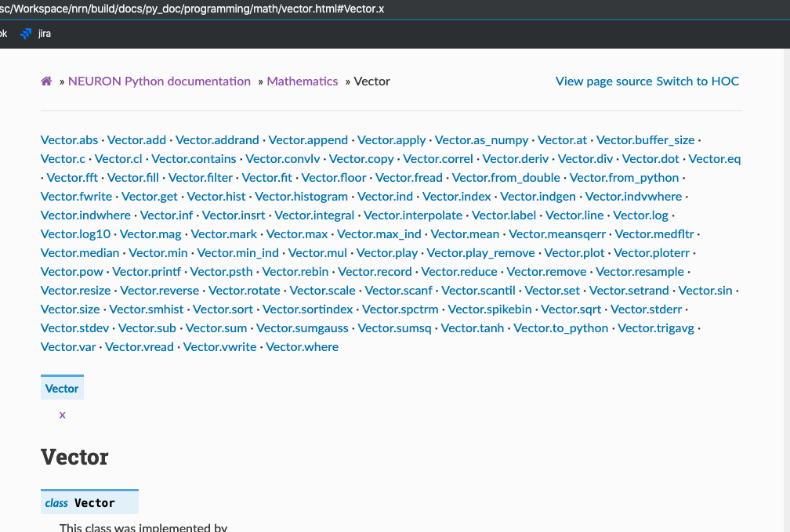Image resolution: width=790 pixels, height=532 pixels.
Task: Go to Vector.meansqerr entry
Action: point(557,234)
